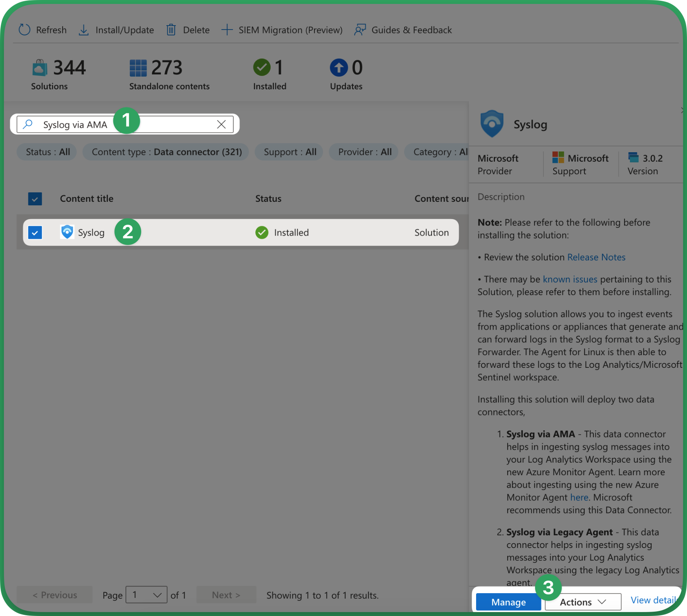Click the magnifier icon in search box
Image resolution: width=687 pixels, height=616 pixels.
coord(28,125)
